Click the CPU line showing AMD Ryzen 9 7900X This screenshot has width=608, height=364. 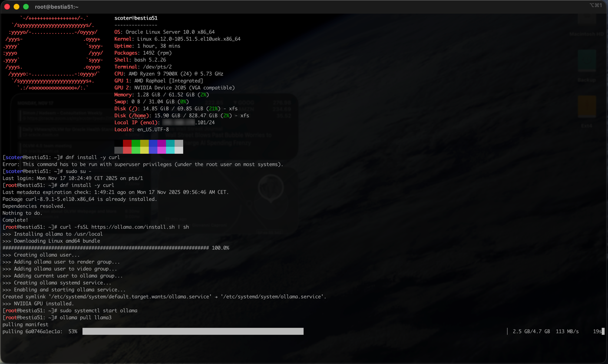(169, 74)
